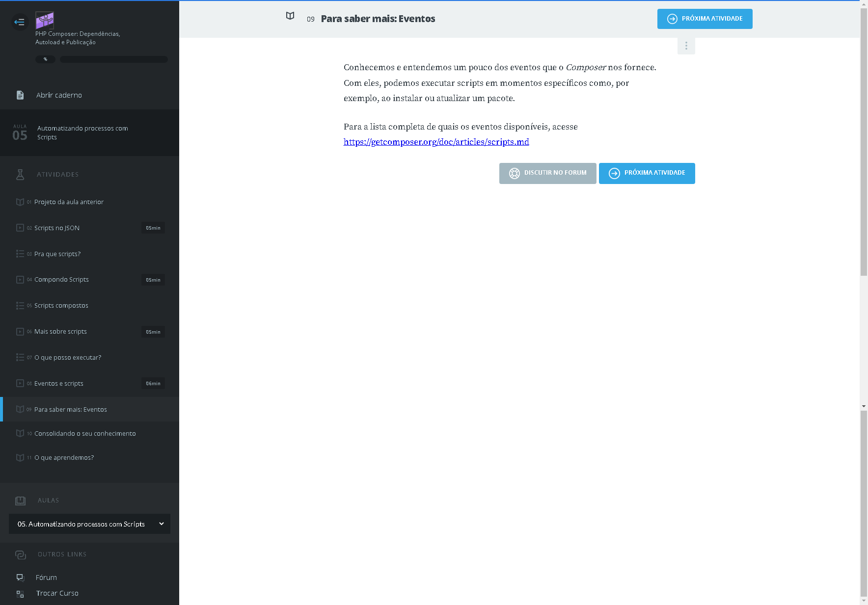Expand the lesson selector dropdown chevron
Viewport: 868px width, 605px height.
pyautogui.click(x=162, y=524)
